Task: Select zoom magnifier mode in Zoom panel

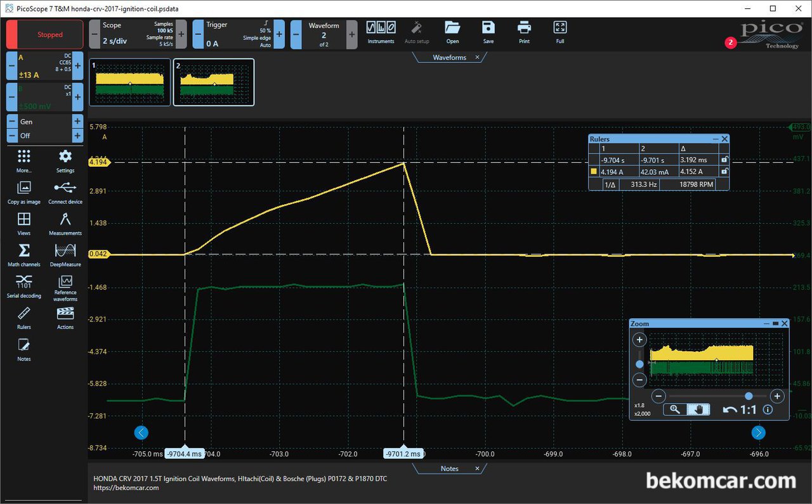Action: 675,410
